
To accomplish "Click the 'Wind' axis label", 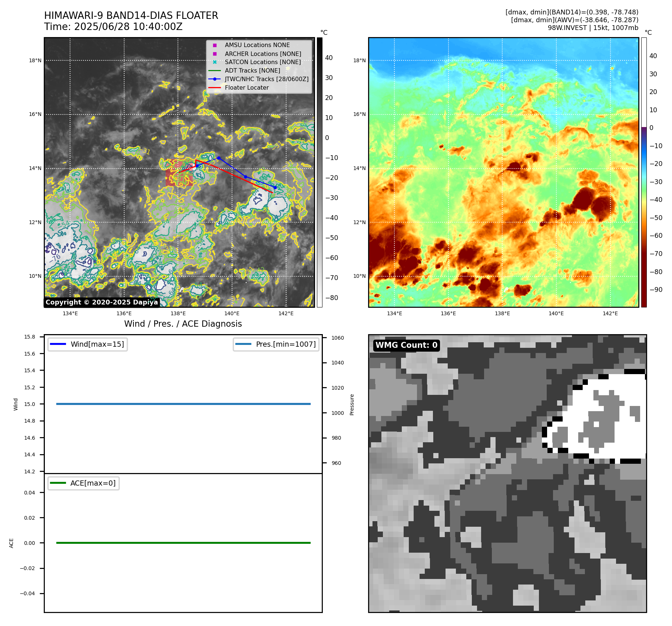I will click(x=16, y=404).
